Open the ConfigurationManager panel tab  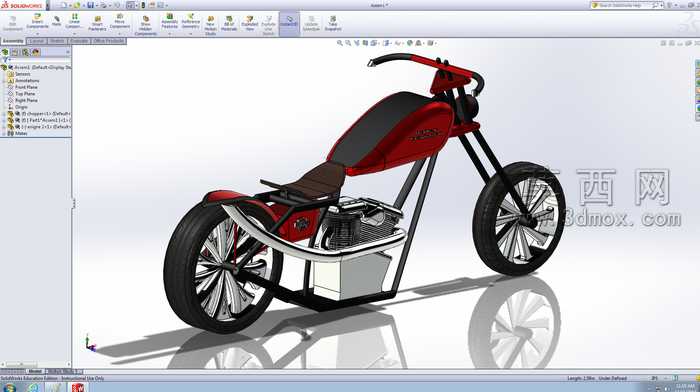click(25, 52)
